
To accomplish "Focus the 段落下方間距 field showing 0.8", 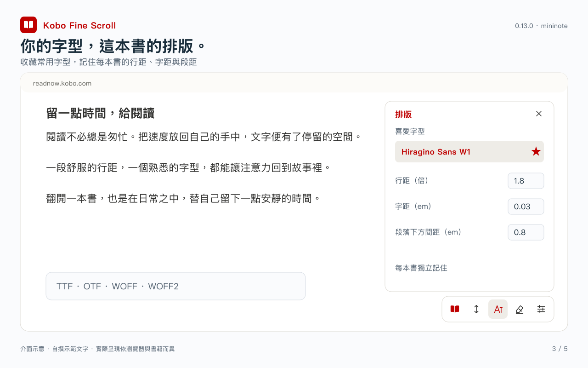I will coord(526,232).
